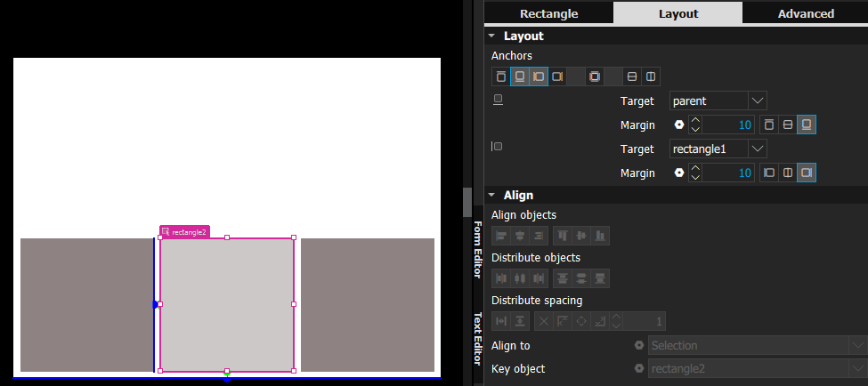Viewport: 868px width, 386px height.
Task: Toggle the top anchor button
Action: pos(500,76)
